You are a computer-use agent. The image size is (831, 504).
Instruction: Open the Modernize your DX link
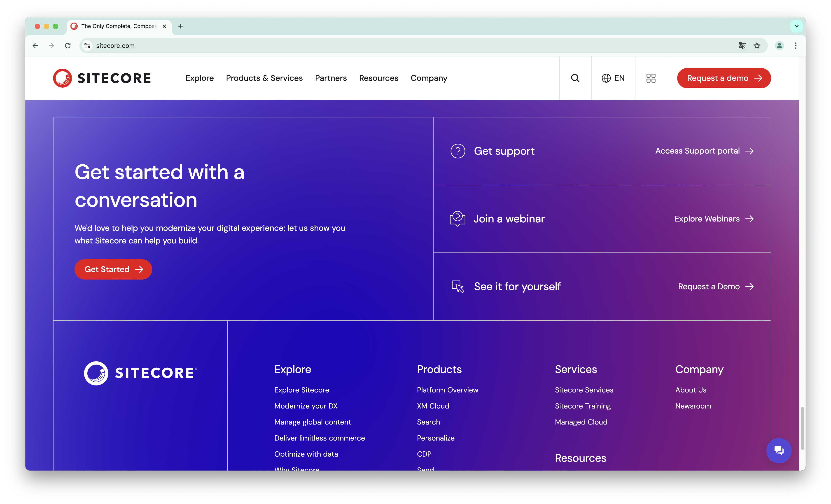306,406
